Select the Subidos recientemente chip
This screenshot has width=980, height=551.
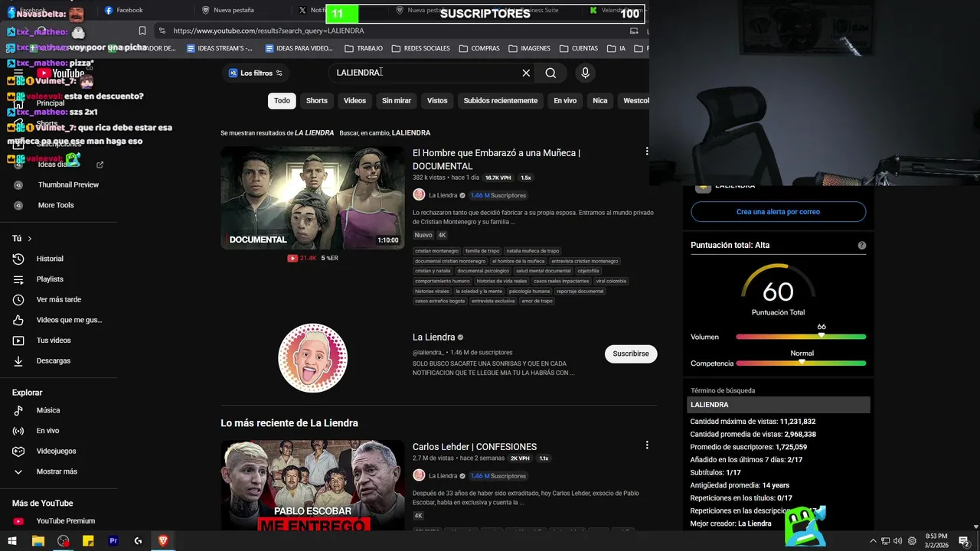(501, 100)
